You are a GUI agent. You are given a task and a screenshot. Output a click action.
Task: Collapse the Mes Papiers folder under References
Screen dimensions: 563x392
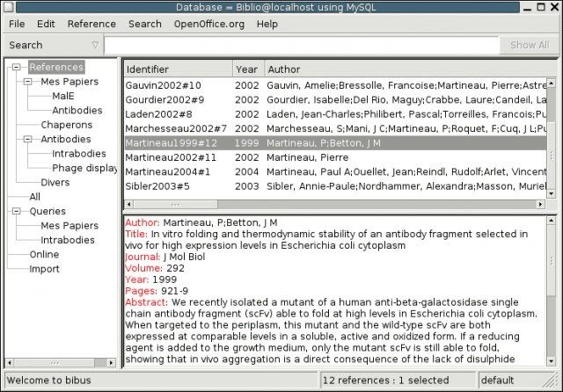pos(27,82)
